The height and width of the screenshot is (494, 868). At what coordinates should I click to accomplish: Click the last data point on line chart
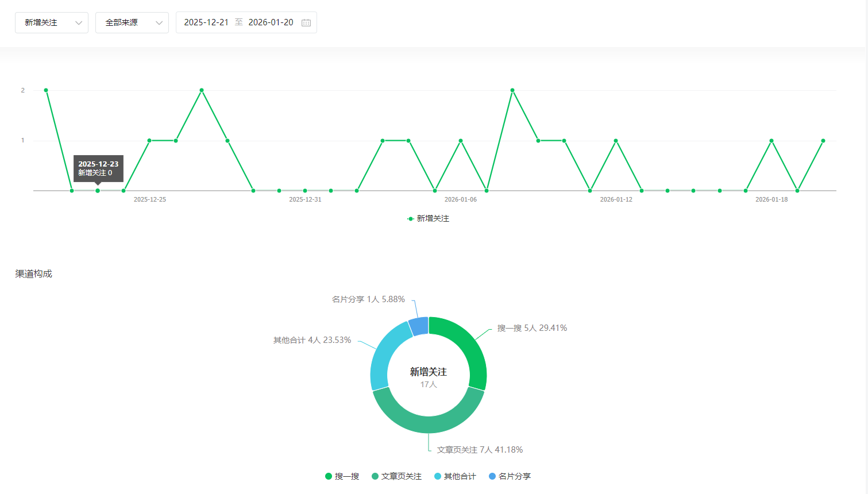[x=823, y=141]
